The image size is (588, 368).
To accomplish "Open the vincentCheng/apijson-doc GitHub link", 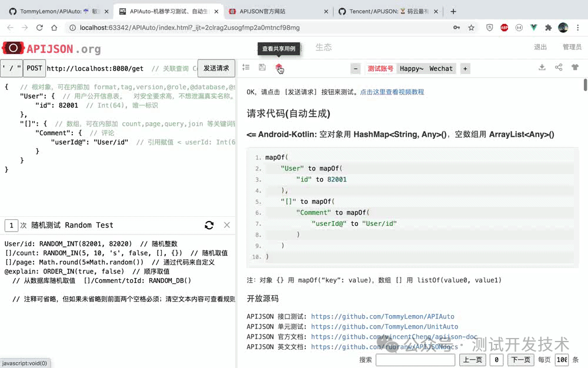I will coord(394,337).
